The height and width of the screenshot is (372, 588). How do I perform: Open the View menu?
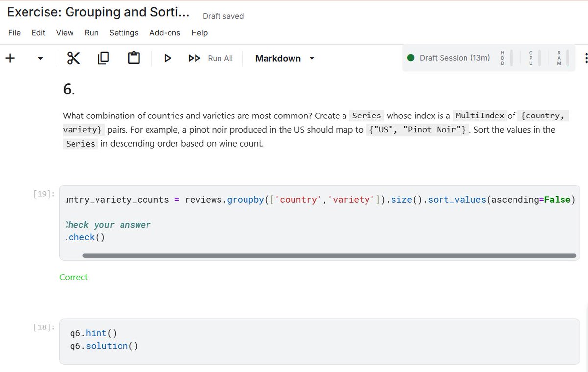[x=65, y=33]
